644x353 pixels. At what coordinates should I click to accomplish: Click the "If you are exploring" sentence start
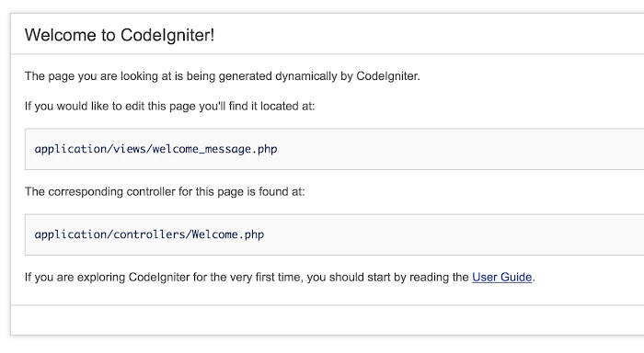tap(75, 278)
